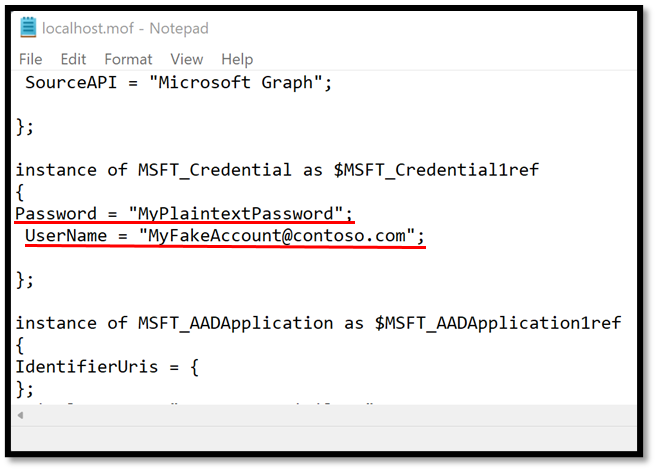Open the View menu
The height and width of the screenshot is (470, 656).
tap(187, 59)
